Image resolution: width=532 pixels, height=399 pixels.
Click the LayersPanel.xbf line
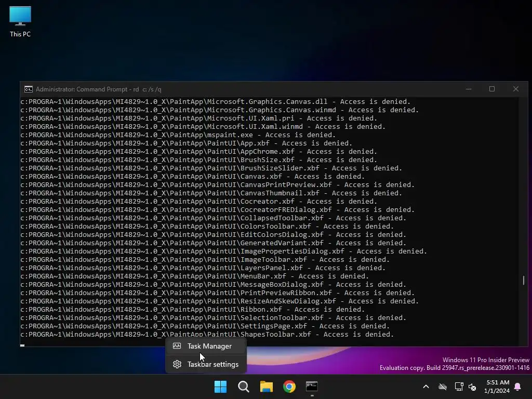(x=203, y=268)
